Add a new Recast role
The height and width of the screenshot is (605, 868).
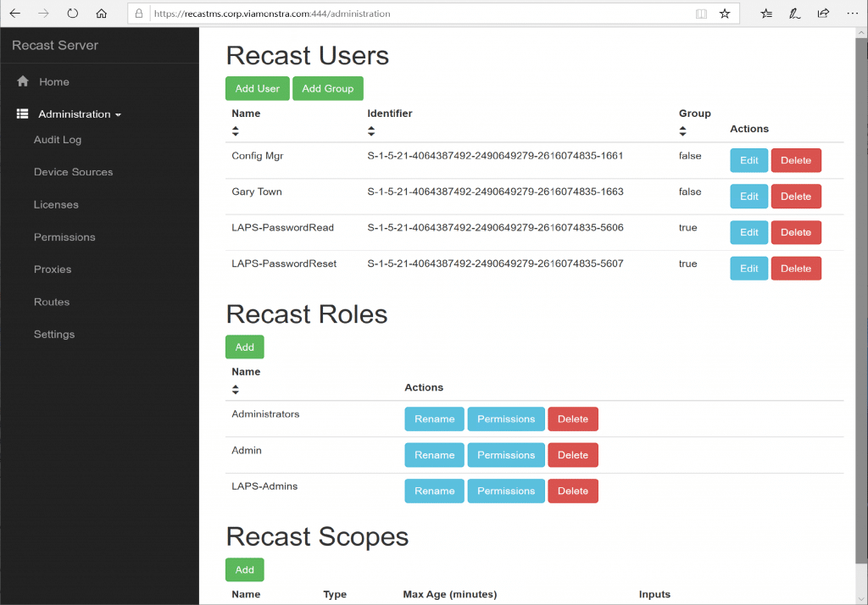click(245, 347)
